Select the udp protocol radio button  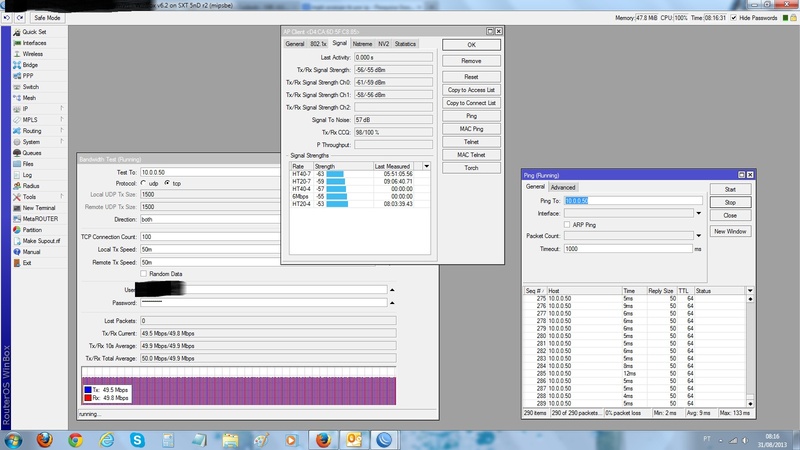(144, 183)
